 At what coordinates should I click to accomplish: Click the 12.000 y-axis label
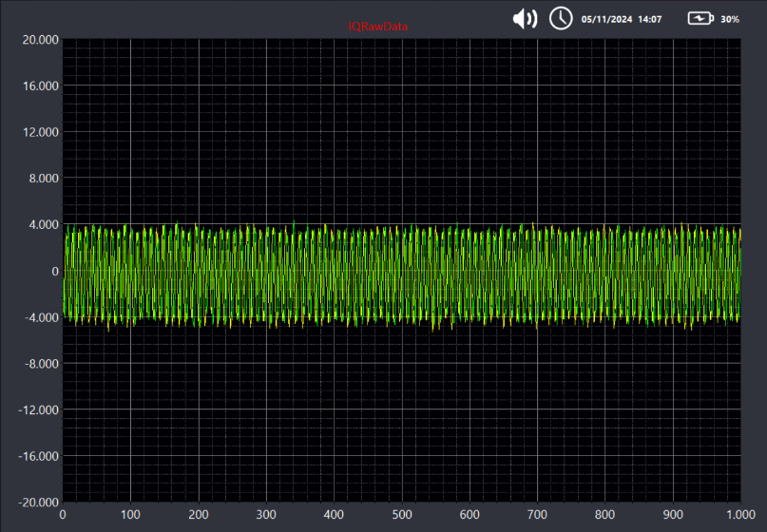coord(41,132)
